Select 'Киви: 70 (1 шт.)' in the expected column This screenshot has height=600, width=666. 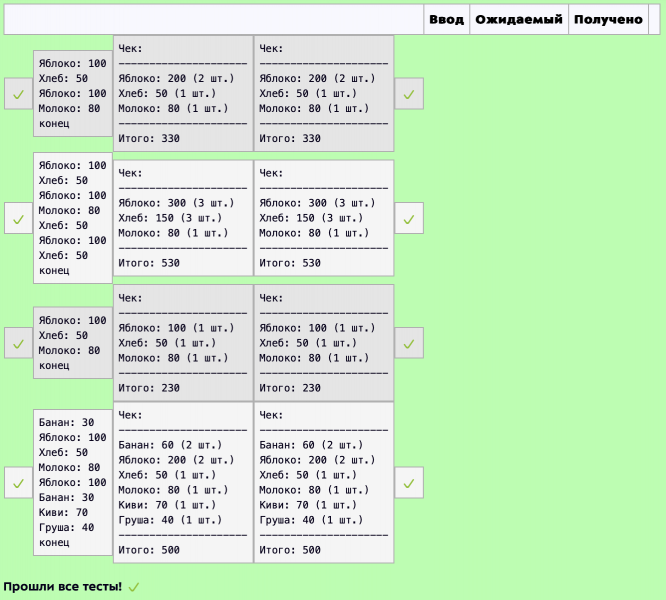167,505
